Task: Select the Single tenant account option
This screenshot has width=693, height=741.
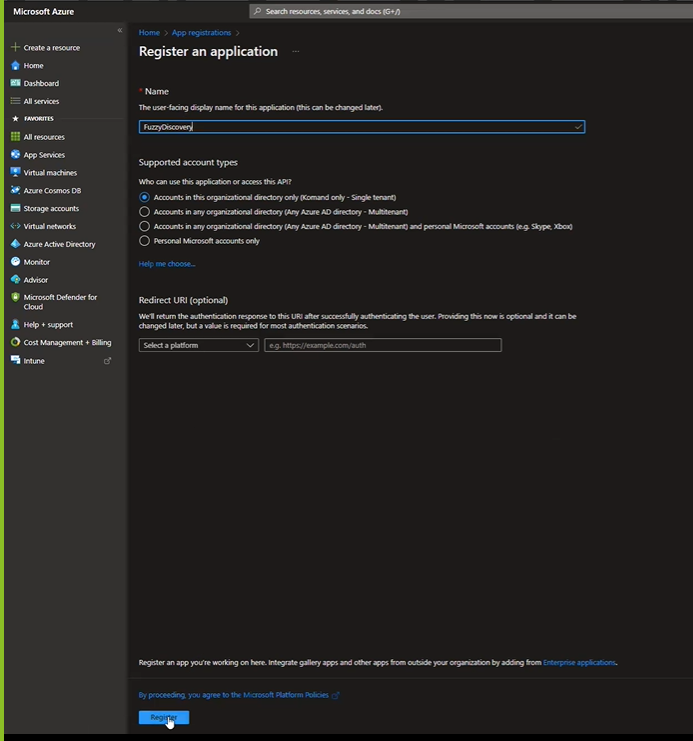Action: (x=145, y=198)
